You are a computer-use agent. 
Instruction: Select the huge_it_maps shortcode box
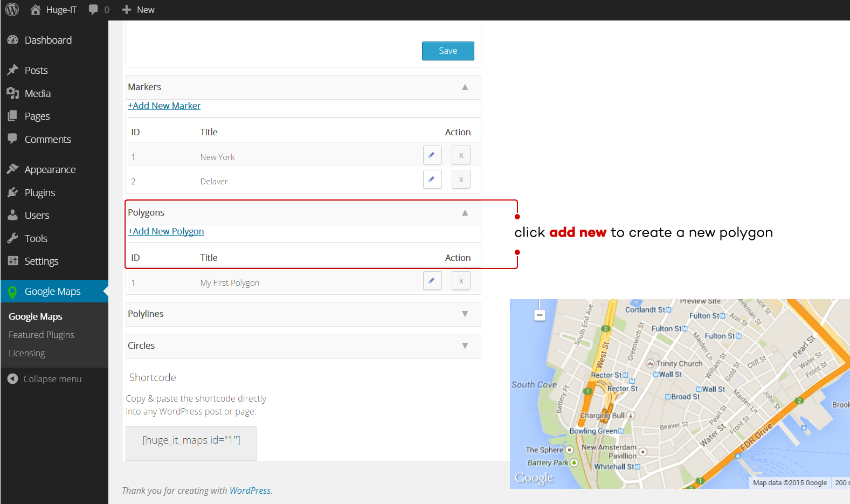[x=191, y=443]
